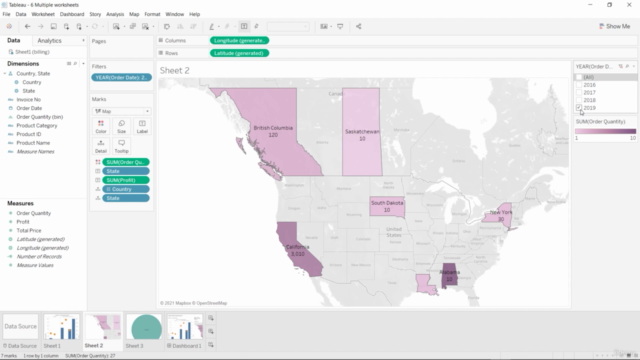This screenshot has height=360, width=640.
Task: Open the Dimensions pane menu arrow
Action: (83, 64)
